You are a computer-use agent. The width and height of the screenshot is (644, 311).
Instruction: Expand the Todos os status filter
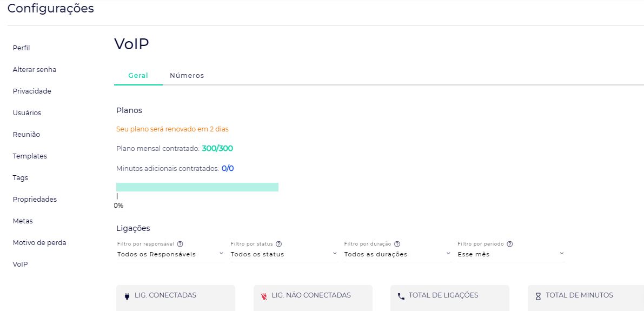(x=284, y=254)
